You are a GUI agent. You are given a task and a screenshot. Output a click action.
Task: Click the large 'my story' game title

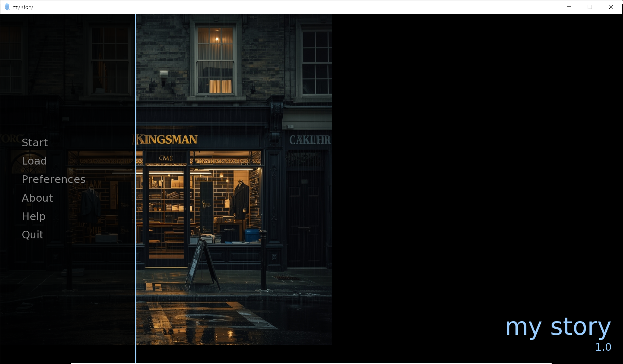tap(558, 327)
